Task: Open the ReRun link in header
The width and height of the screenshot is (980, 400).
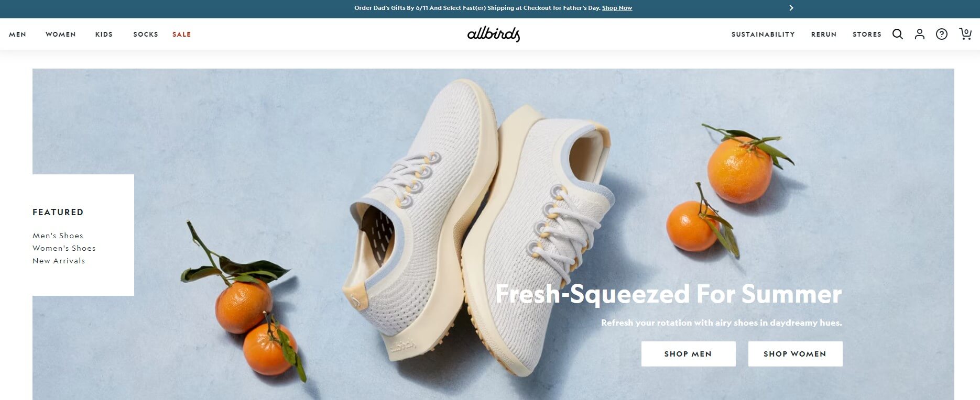Action: [824, 35]
